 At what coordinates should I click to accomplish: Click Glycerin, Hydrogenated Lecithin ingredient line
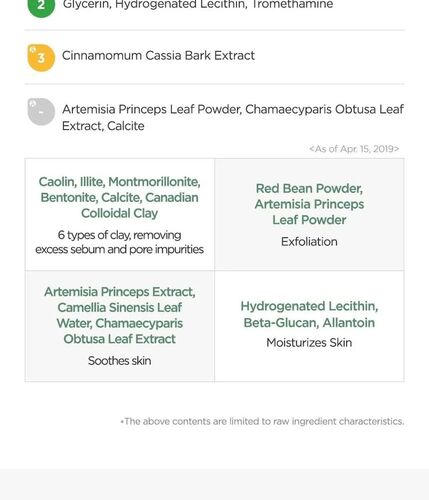pos(198,5)
